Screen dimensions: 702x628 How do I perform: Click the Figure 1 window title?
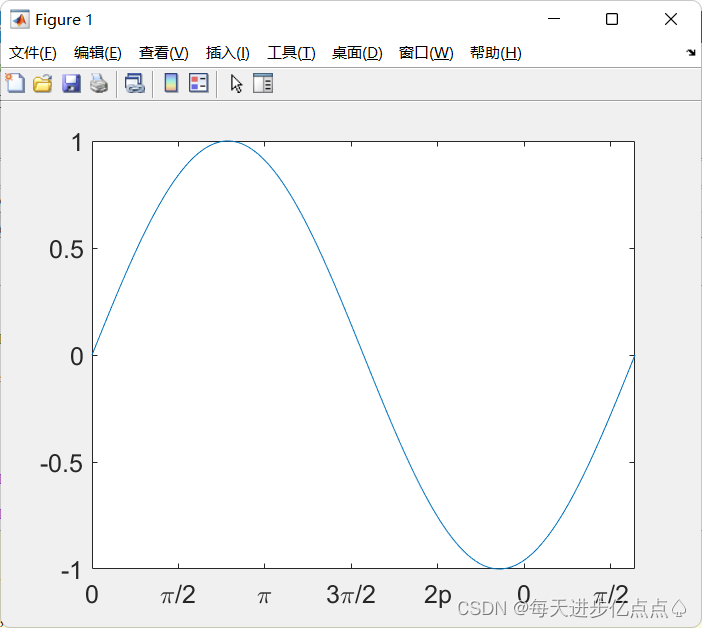coord(64,20)
